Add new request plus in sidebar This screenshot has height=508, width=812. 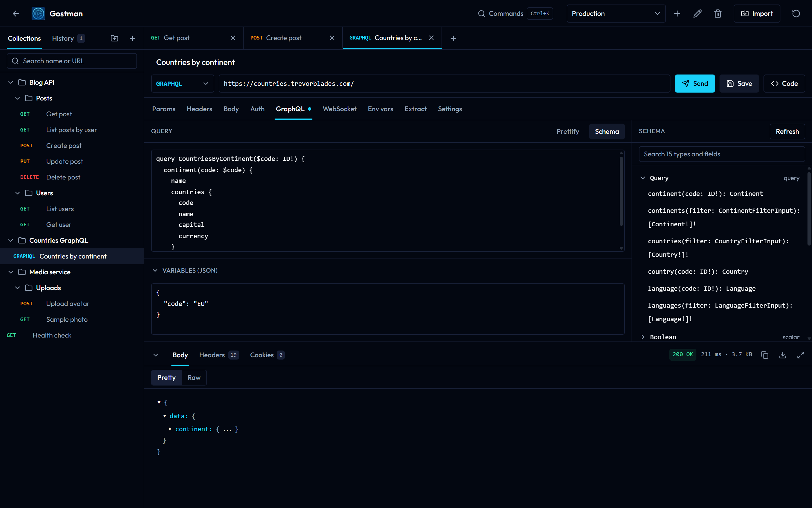point(133,38)
